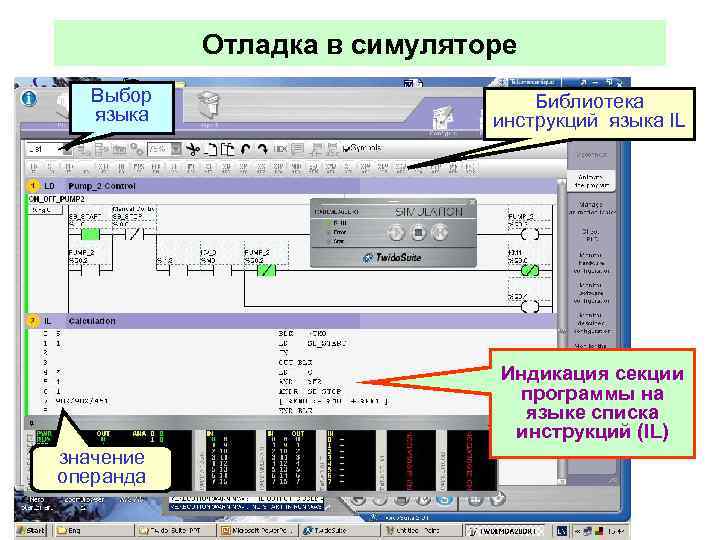Screen dimensions: 720x540
Task: Switch to the Microsoft PowerPoint taskbar button
Action: coord(259,531)
